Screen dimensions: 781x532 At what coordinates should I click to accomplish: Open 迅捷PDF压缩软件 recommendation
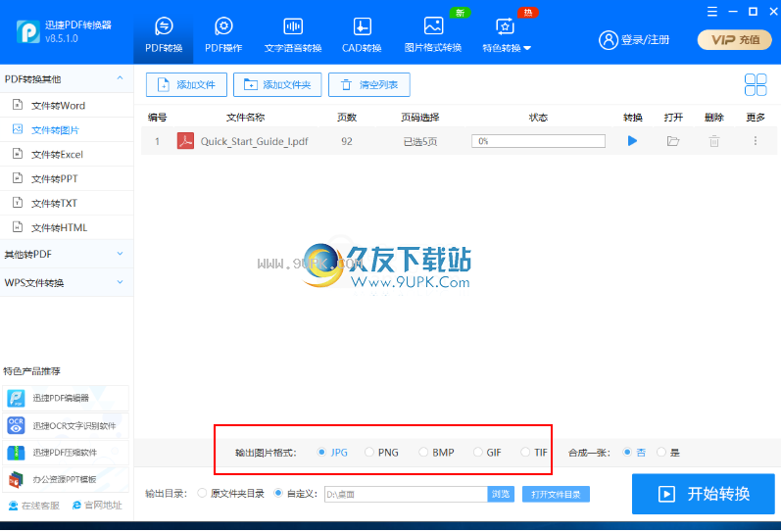pos(66,453)
